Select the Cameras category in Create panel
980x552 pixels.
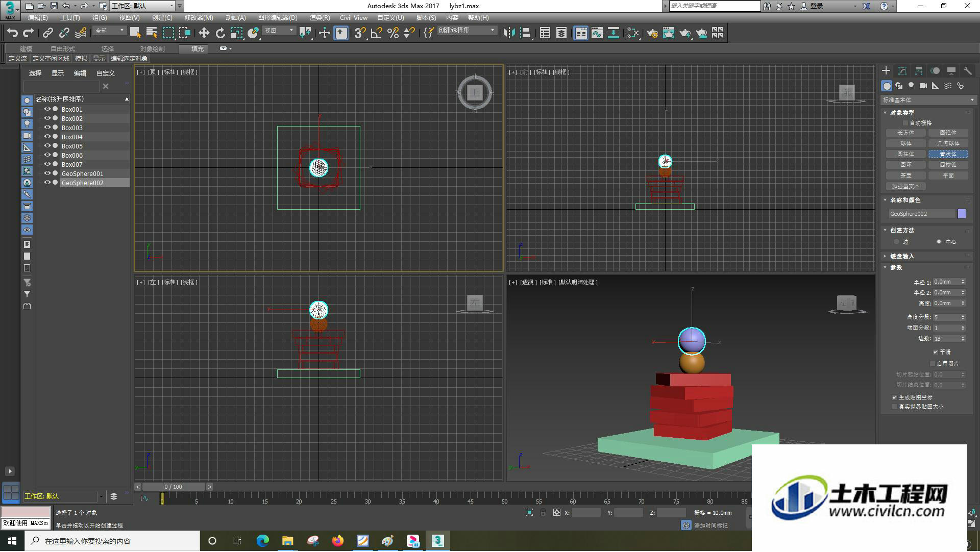[x=923, y=86]
